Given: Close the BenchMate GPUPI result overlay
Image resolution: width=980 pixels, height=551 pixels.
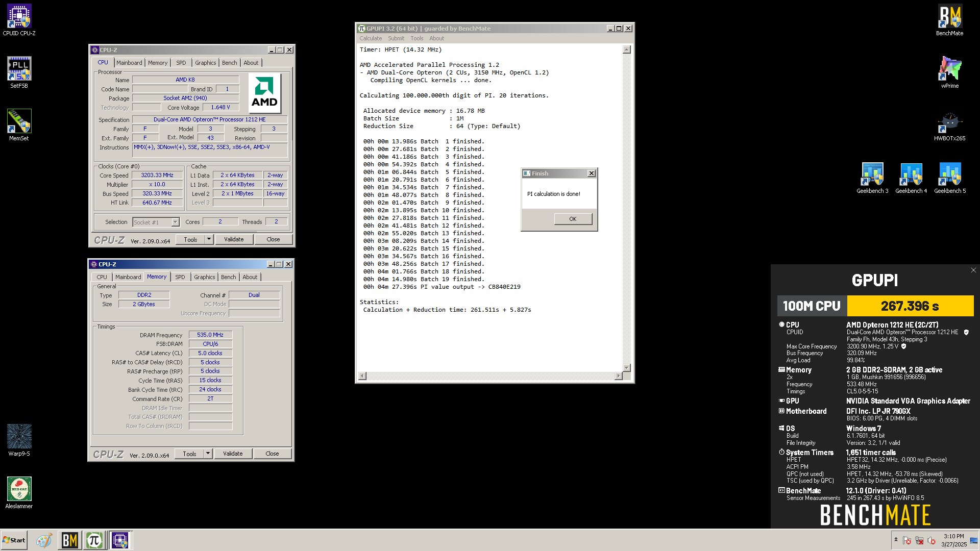Looking at the screenshot, I should [973, 270].
